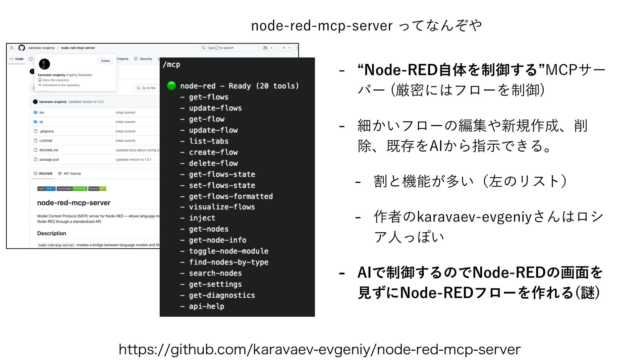Click the downloads 49/month badge

point(72,189)
